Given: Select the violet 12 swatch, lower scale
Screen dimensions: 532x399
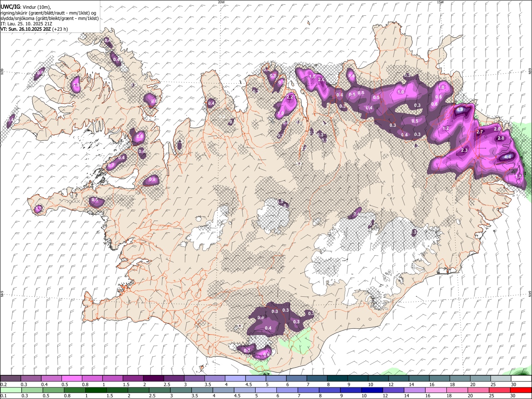Looking at the screenshot, I should click(x=393, y=390).
